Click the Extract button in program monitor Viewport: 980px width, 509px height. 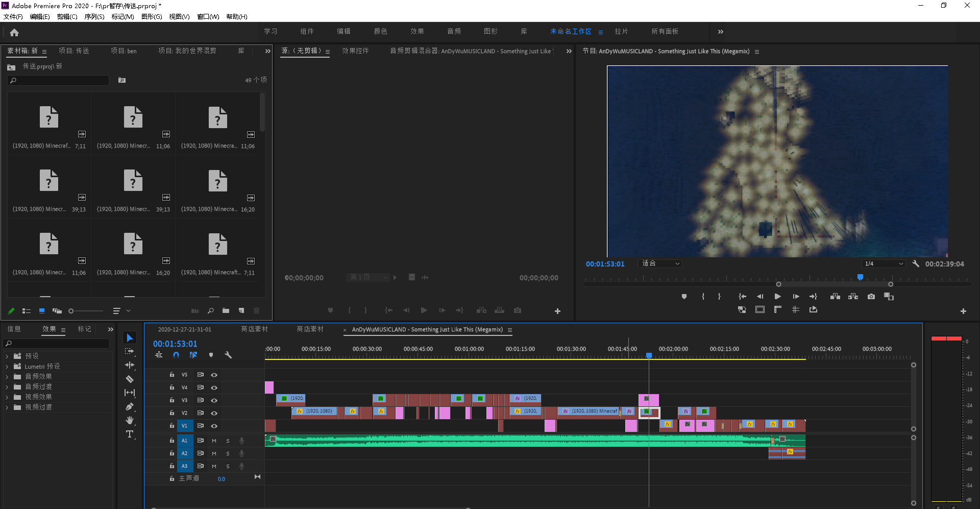[853, 296]
